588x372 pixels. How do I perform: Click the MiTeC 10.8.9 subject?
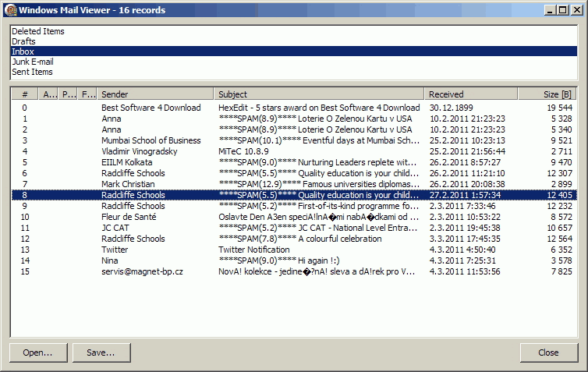click(243, 151)
